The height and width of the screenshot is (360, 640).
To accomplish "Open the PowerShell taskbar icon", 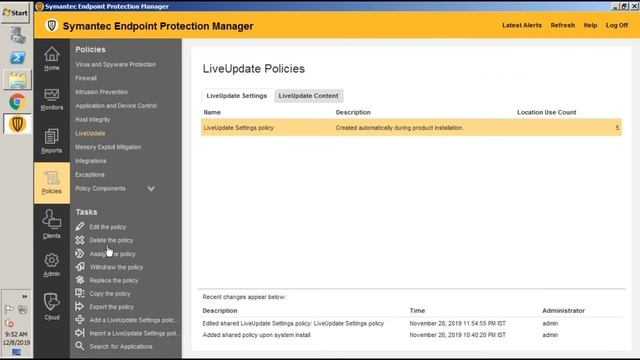I will pos(17,58).
